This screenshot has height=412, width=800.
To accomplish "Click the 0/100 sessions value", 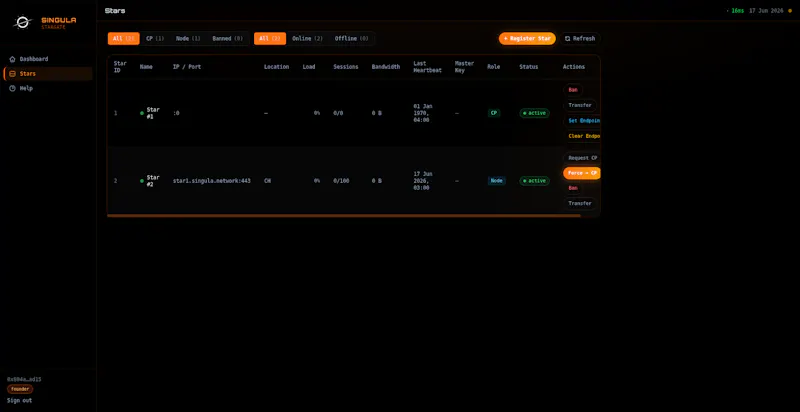I will pyautogui.click(x=341, y=181).
